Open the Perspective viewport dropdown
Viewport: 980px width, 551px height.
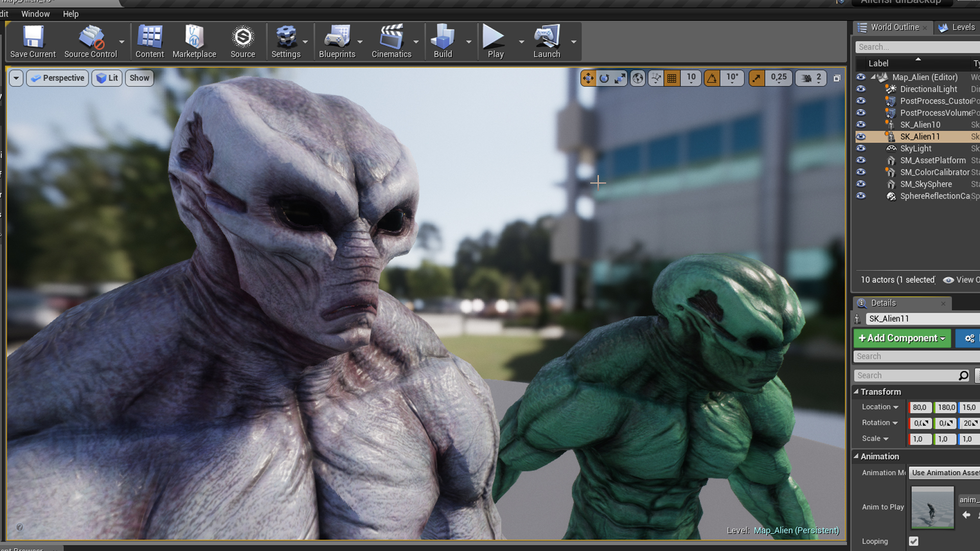coord(57,78)
